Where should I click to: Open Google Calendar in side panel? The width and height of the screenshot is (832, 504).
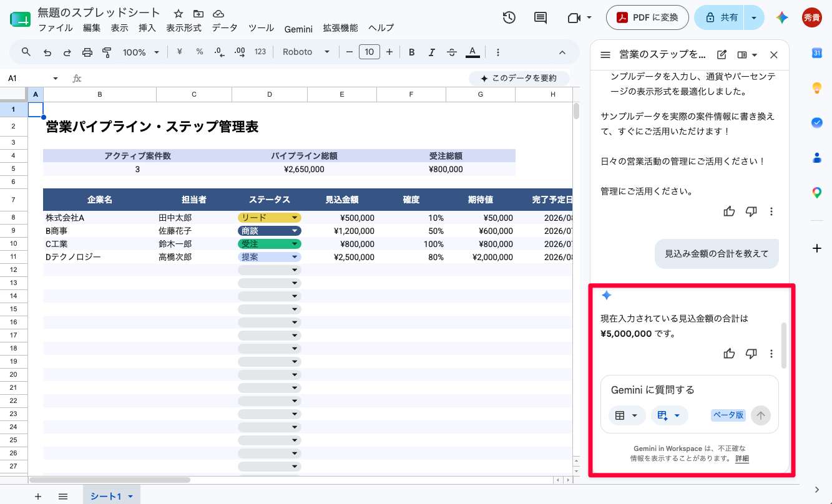(x=816, y=53)
